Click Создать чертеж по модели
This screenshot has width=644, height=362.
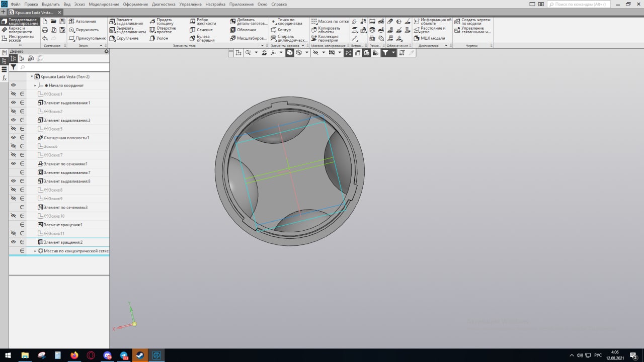(x=472, y=22)
